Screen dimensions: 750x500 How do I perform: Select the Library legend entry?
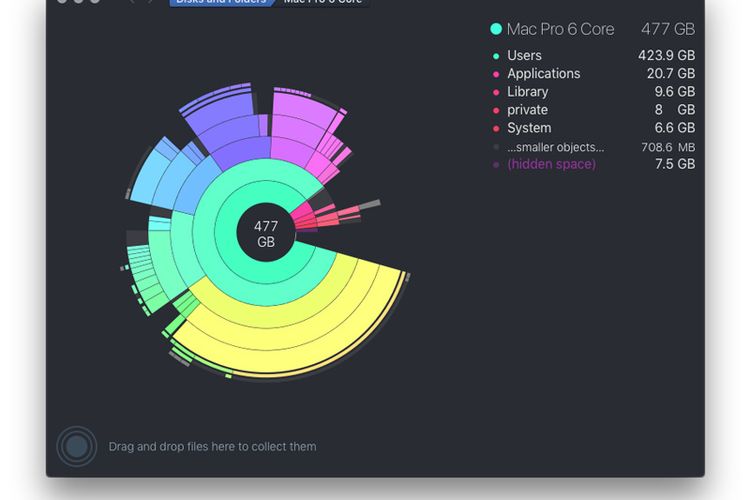[x=594, y=92]
